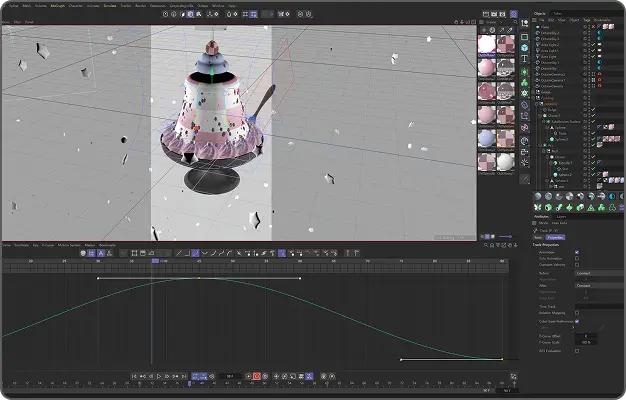This screenshot has height=400, width=626.
Task: Open the Tags menu in Object Manager
Action: click(587, 20)
